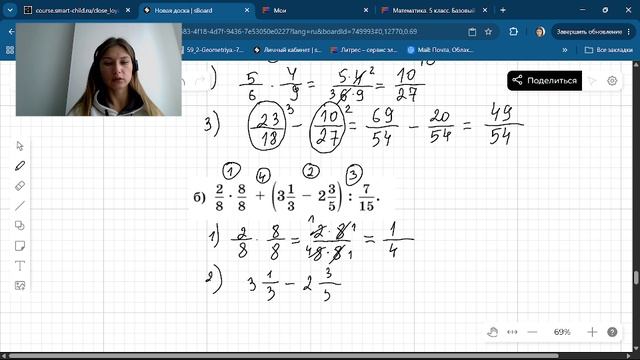Click the send arrow icon beside Поделиться

pyautogui.click(x=592, y=81)
